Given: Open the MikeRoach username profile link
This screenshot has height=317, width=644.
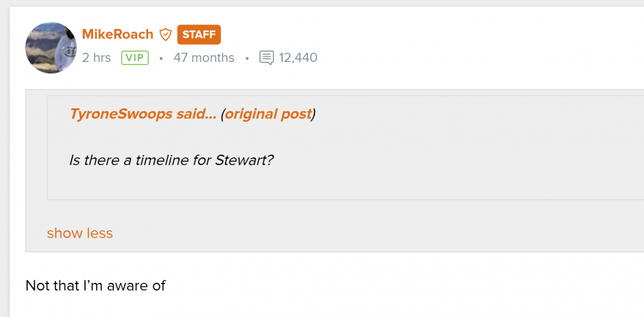Looking at the screenshot, I should point(118,34).
